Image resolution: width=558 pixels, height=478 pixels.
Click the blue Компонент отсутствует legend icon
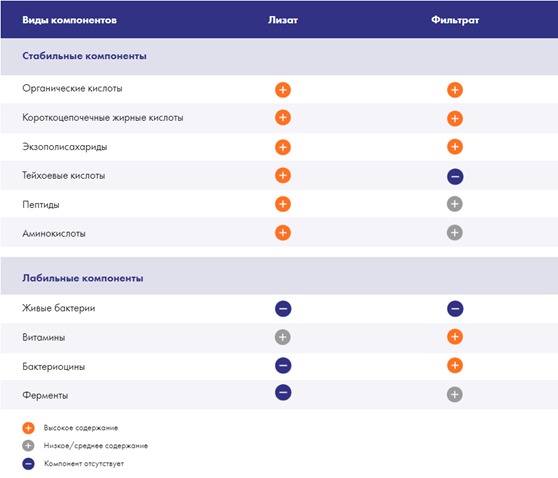[28, 464]
